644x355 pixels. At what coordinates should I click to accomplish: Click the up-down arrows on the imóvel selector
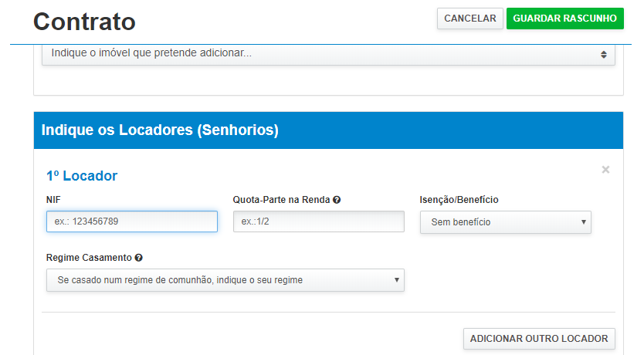tap(604, 54)
